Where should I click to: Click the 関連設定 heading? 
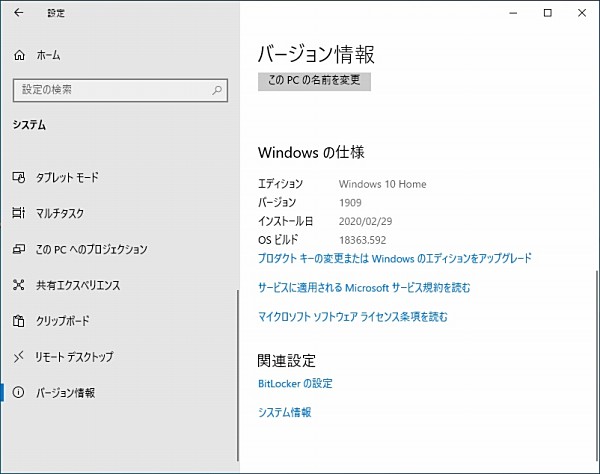pos(287,360)
